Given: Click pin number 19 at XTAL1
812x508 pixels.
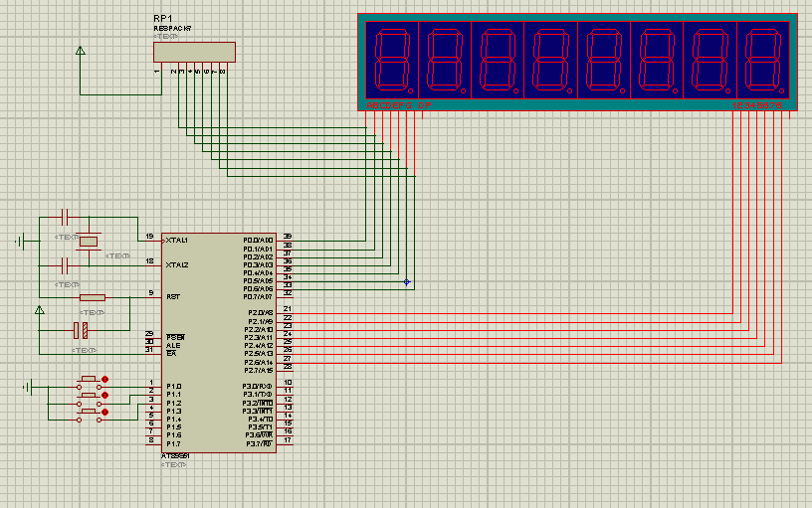Looking at the screenshot, I should [x=149, y=237].
